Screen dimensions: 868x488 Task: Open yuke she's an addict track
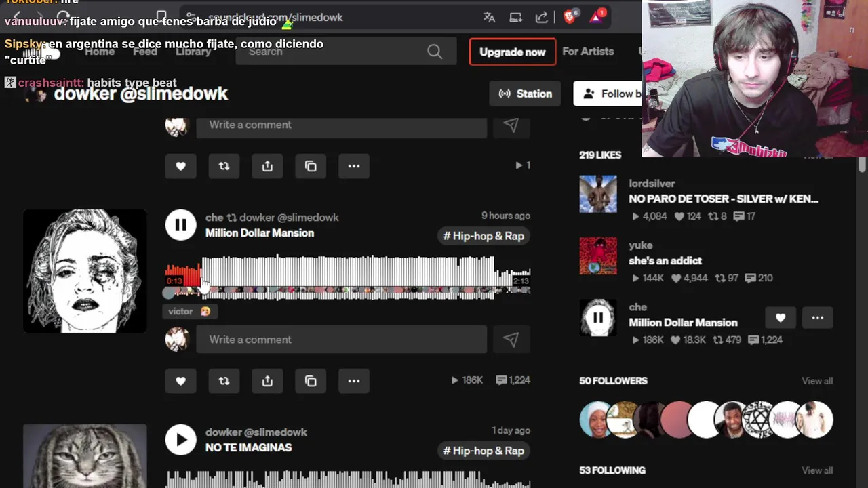(x=665, y=261)
